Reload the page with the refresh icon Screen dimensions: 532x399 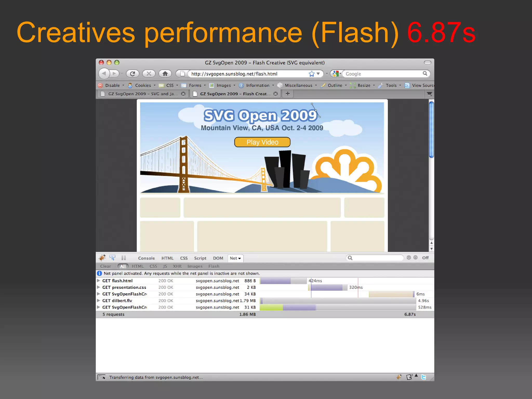click(132, 74)
